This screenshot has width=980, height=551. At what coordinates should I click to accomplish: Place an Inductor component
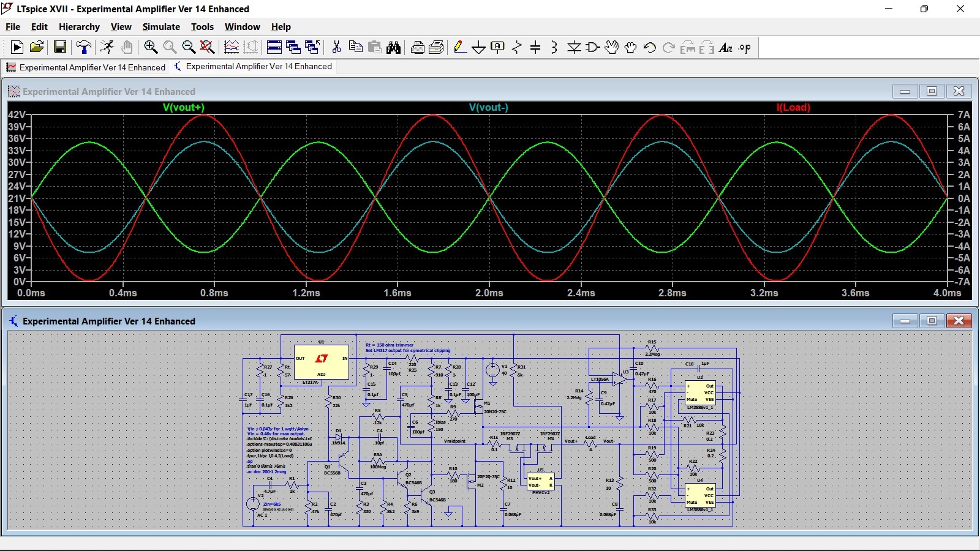point(554,47)
